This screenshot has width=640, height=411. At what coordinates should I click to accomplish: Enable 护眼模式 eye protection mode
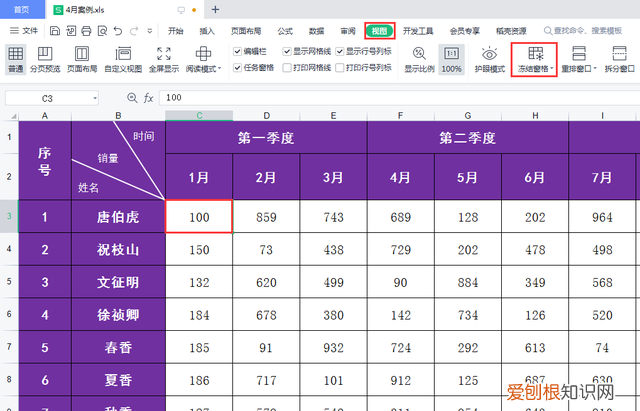(x=489, y=60)
